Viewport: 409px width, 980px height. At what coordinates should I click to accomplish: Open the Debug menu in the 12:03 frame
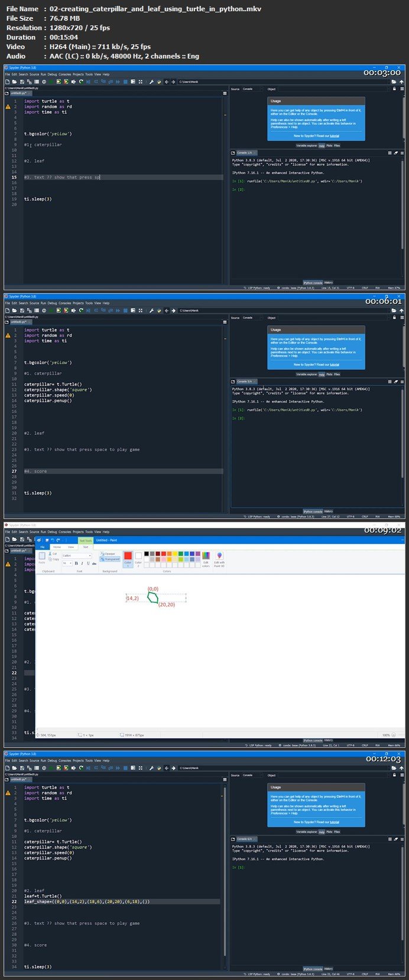53,761
